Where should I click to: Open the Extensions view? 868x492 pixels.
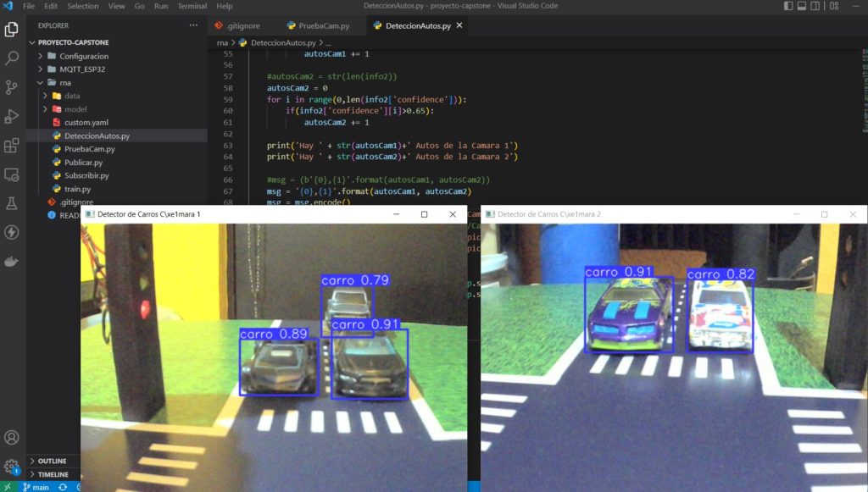point(12,146)
